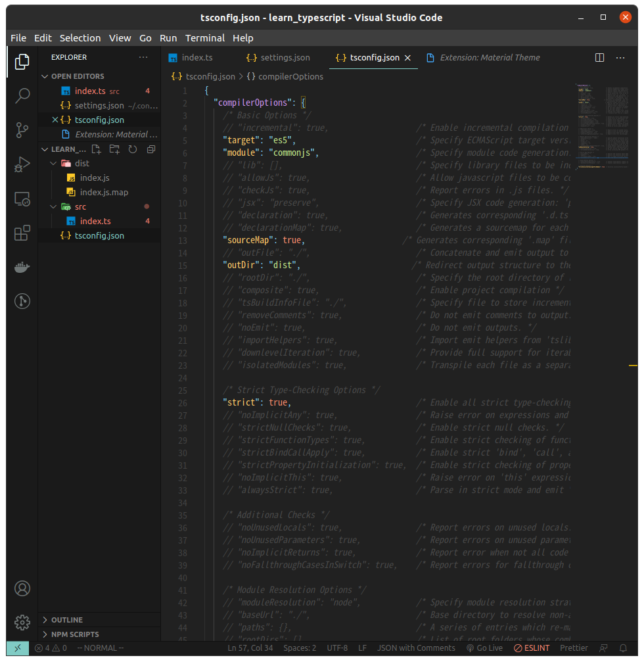Viewport: 644px width, 662px height.
Task: Refresh the explorer tree
Action: (133, 149)
